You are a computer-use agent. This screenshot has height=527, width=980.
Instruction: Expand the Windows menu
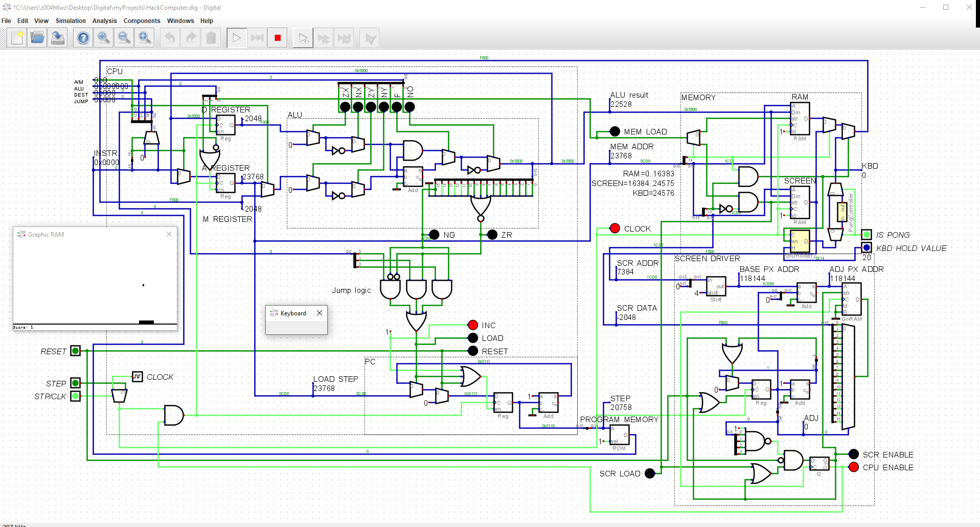click(x=180, y=21)
